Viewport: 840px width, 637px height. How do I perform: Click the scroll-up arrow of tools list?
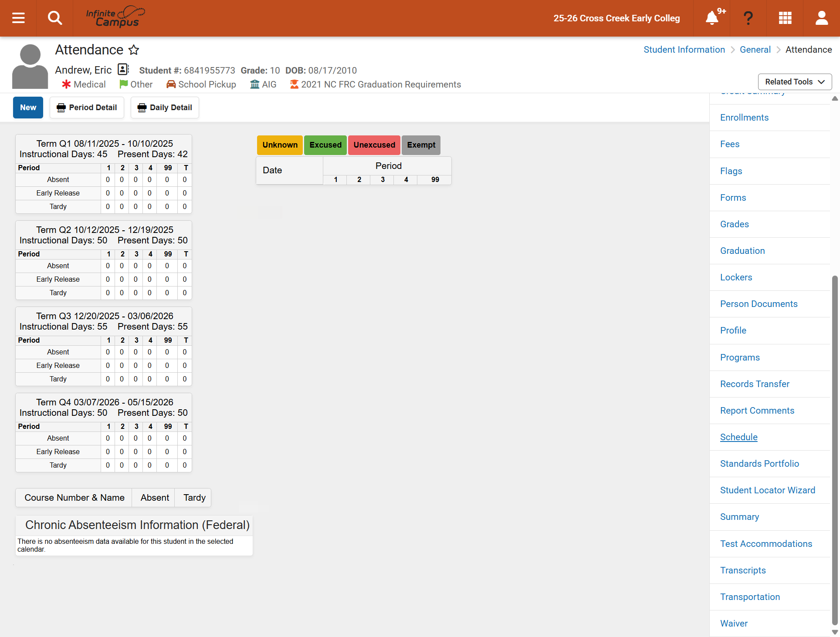(835, 98)
